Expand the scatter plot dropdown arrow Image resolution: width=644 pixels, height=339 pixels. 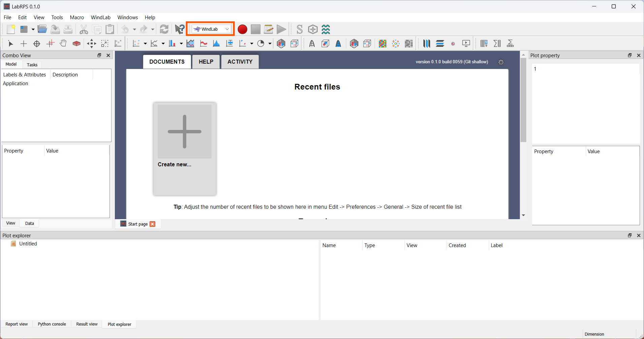145,43
